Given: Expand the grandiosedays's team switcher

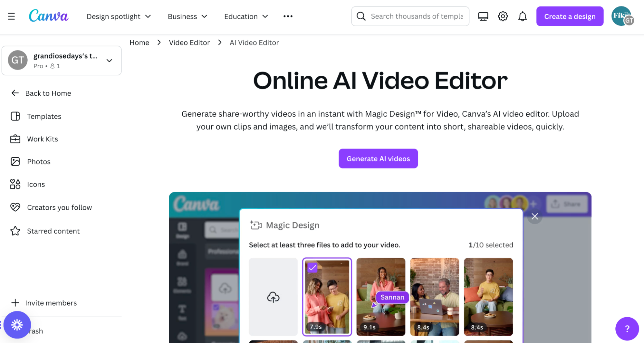Looking at the screenshot, I should click(62, 61).
